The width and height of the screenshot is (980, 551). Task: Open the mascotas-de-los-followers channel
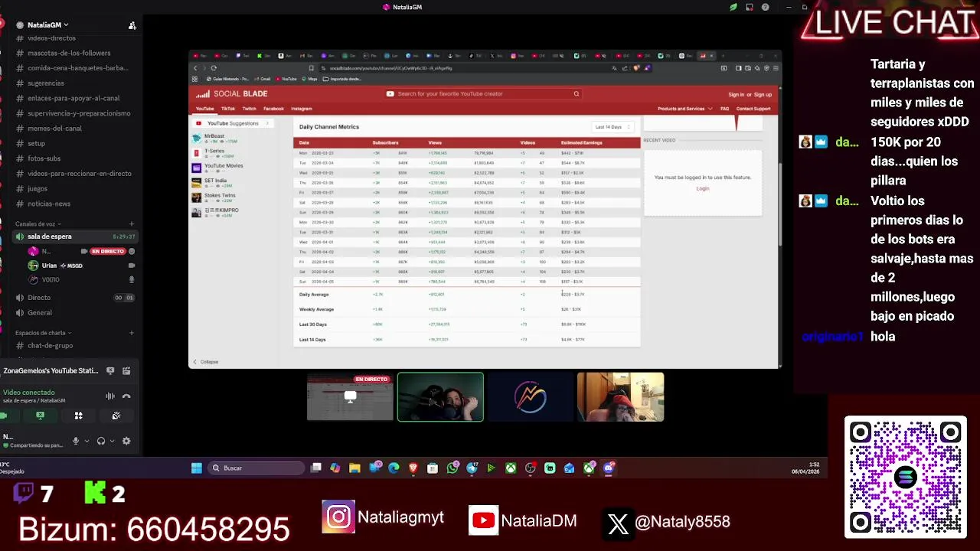[x=69, y=53]
